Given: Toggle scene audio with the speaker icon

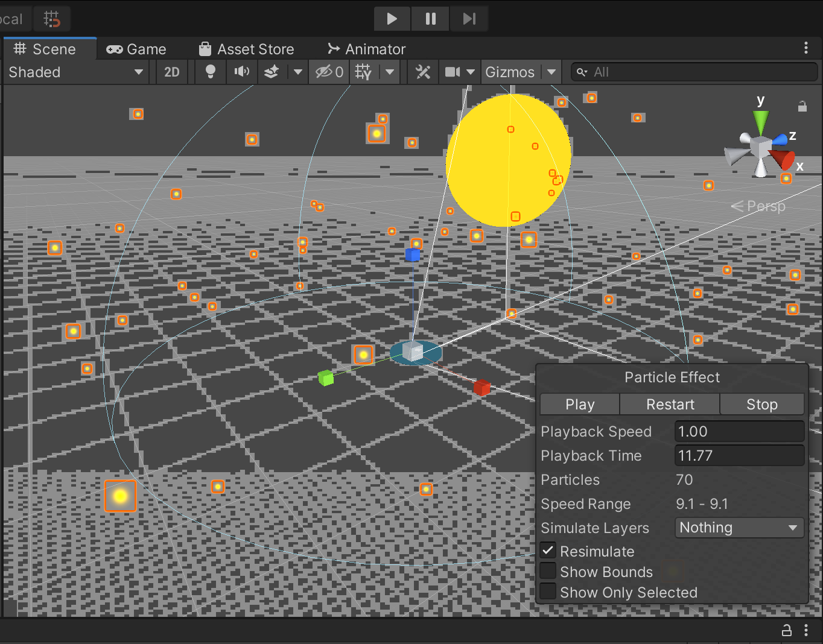Looking at the screenshot, I should point(242,72).
